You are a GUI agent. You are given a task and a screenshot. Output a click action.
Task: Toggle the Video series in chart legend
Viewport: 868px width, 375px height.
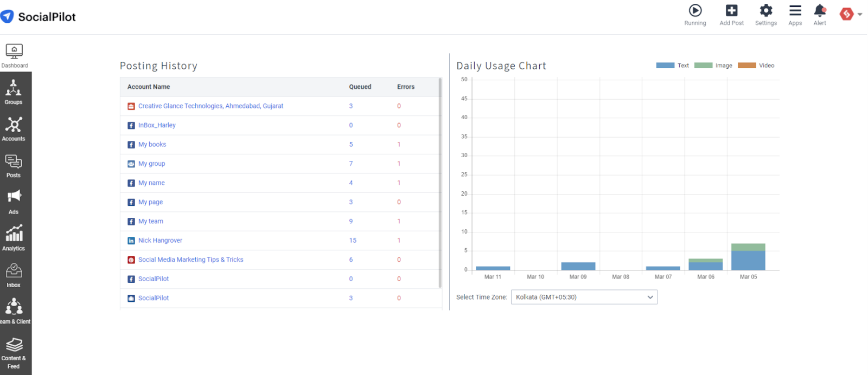coord(756,66)
